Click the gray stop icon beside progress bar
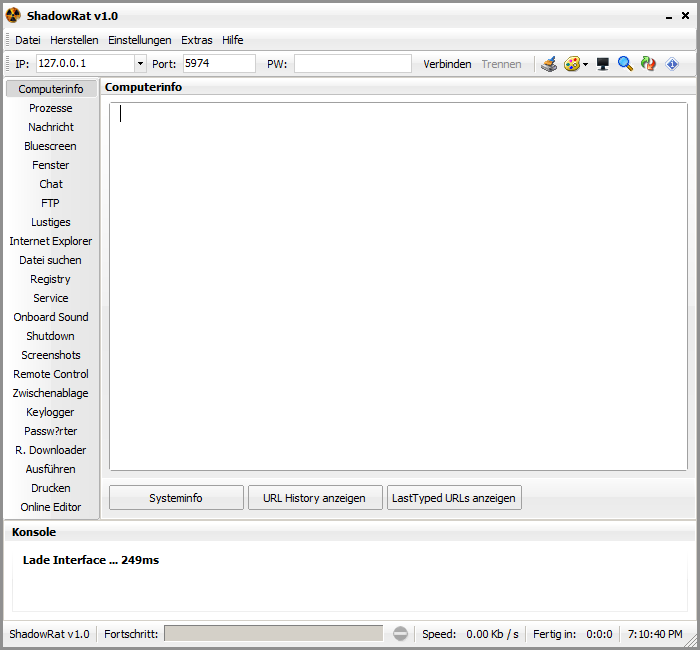Screen dimensions: 700x650 [x=400, y=634]
